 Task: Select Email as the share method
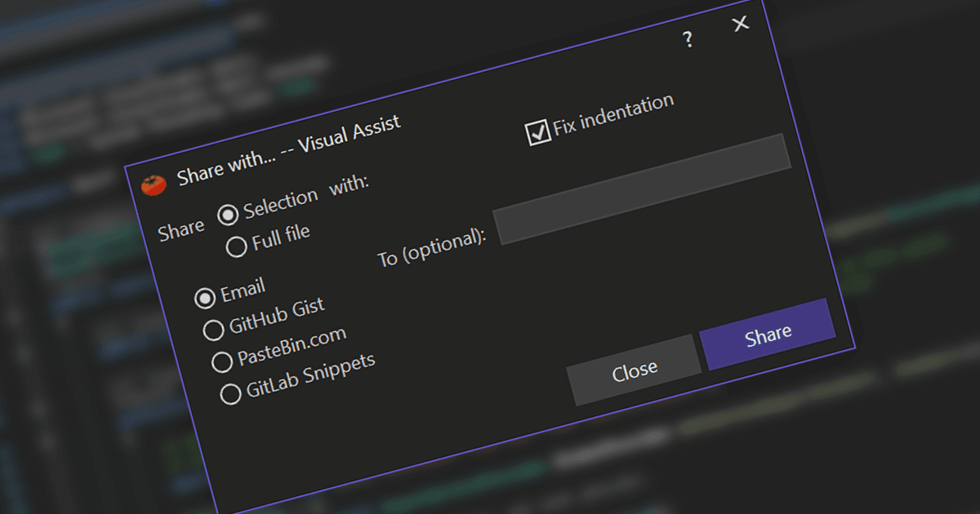[205, 298]
